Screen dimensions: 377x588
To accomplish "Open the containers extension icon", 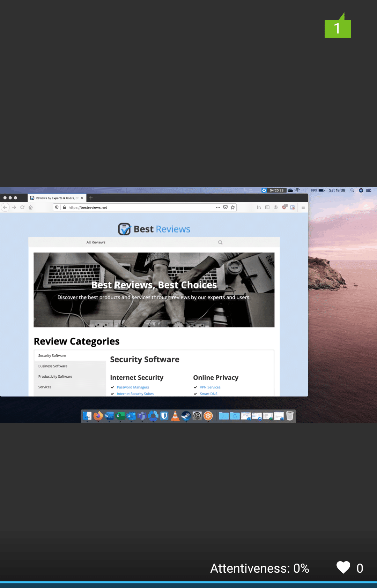I will click(x=293, y=207).
